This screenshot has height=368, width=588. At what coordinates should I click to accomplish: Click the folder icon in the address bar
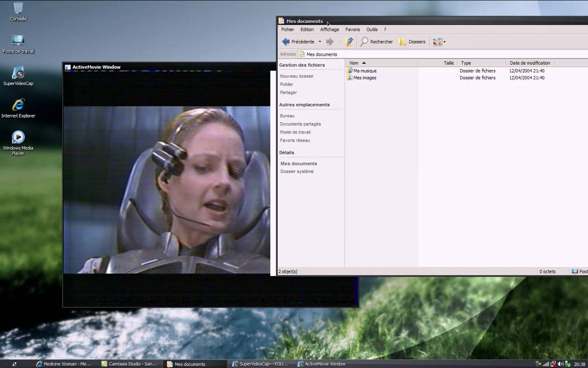302,54
